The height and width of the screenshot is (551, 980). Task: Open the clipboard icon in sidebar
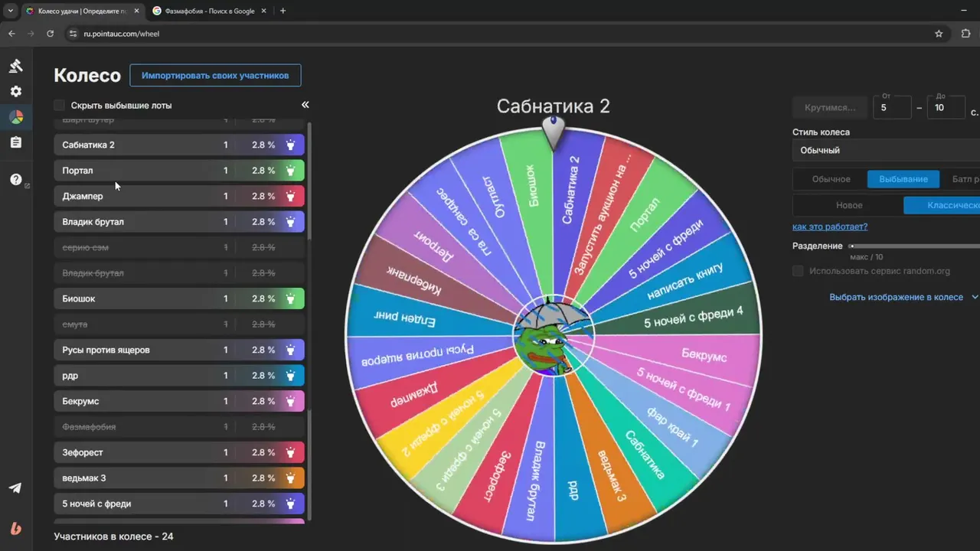pos(16,142)
